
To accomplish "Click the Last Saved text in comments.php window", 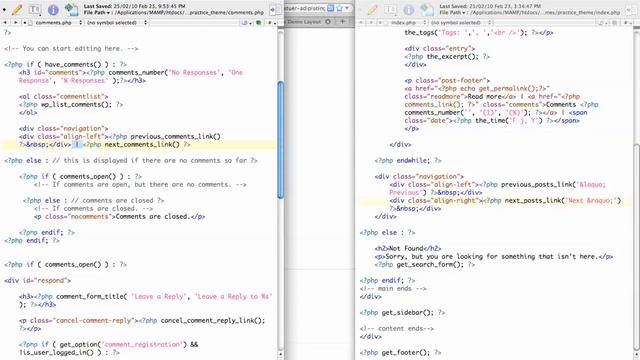I will coord(134,6).
